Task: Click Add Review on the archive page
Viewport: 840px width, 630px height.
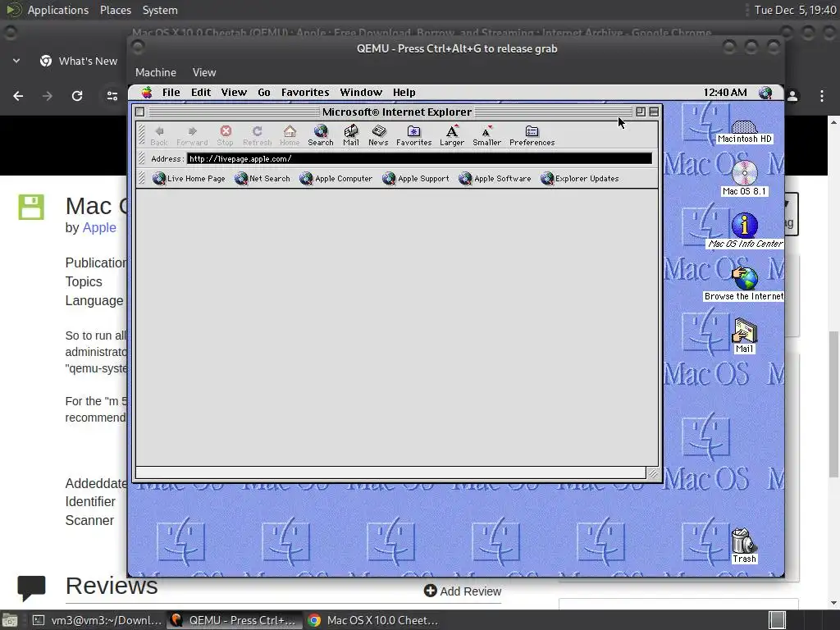Action: click(463, 591)
